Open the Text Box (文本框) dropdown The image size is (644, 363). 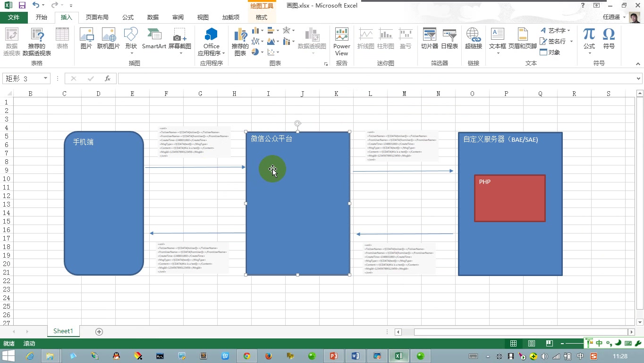[x=497, y=53]
